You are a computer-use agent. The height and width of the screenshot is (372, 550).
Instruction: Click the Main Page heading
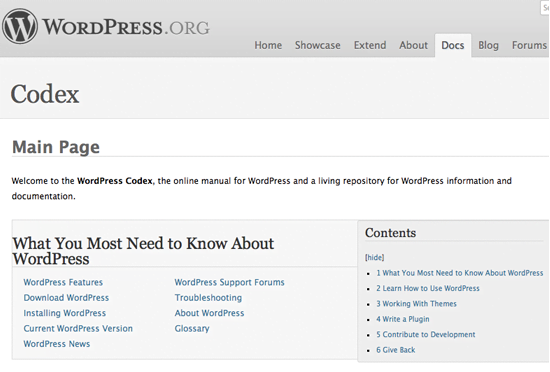[x=56, y=147]
